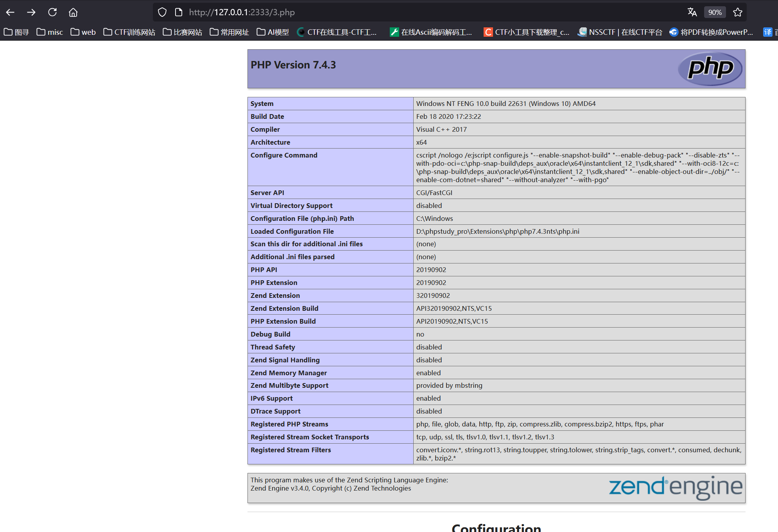Open the tracking protection shield icon
The width and height of the screenshot is (778, 532).
[x=162, y=12]
